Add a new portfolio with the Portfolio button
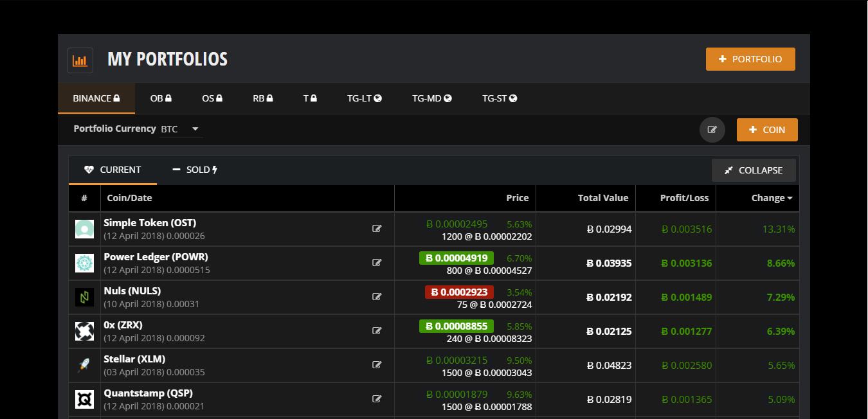The image size is (868, 419). (x=750, y=59)
